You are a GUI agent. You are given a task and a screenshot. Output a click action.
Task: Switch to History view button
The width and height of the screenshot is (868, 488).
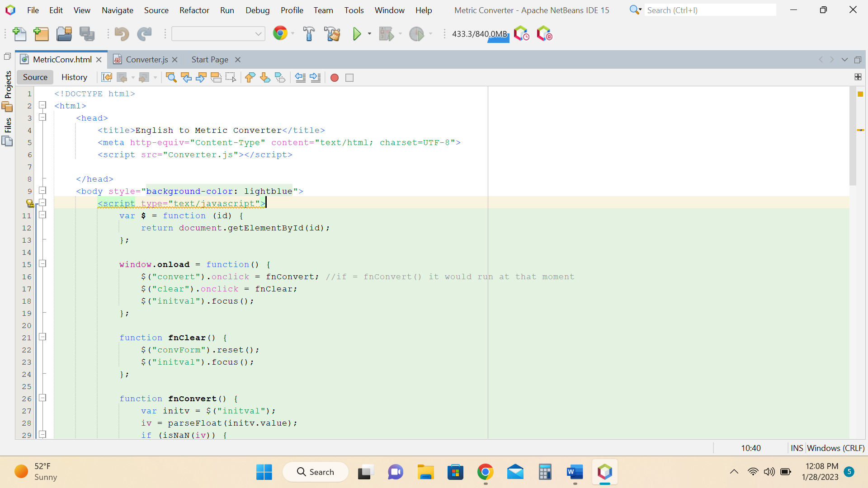pos(74,77)
